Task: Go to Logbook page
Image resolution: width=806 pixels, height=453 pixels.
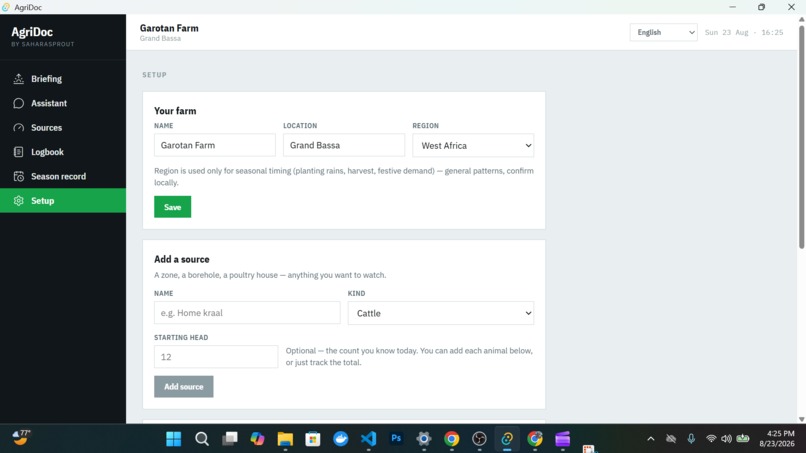Action: click(63, 152)
